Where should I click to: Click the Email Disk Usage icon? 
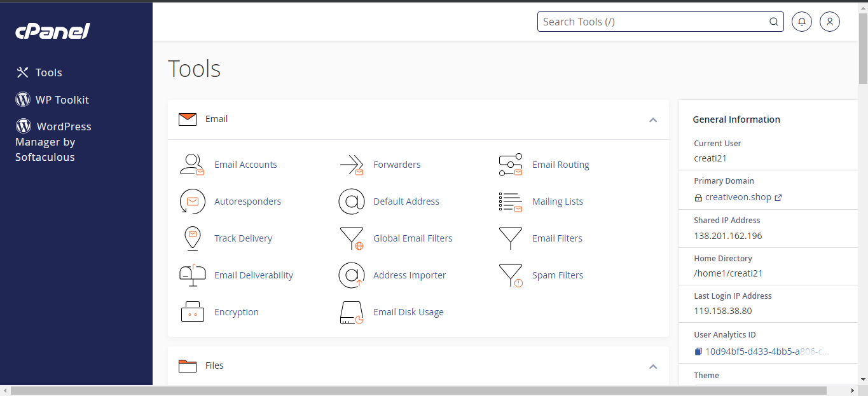coord(351,313)
